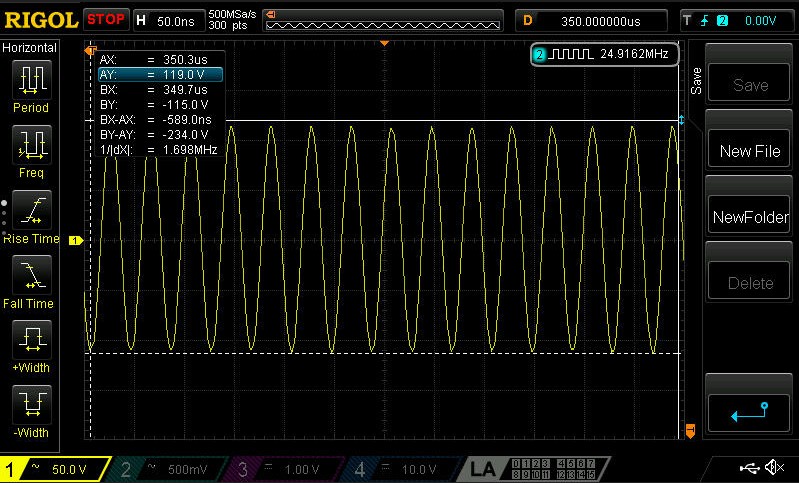Open the Horizontal measurement menu header
The width and height of the screenshot is (799, 483).
click(30, 47)
